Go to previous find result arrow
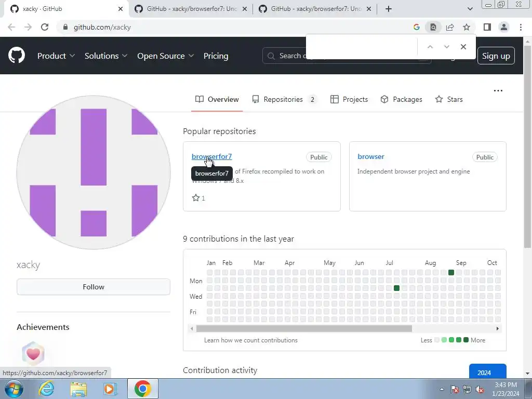Viewport: 532px width, 399px height. click(x=430, y=47)
